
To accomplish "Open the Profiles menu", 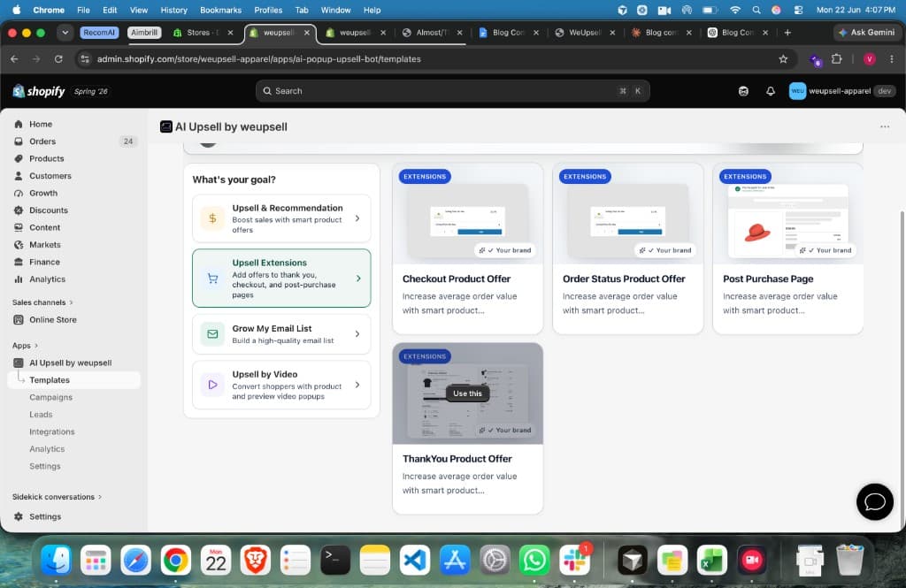I will (x=268, y=10).
